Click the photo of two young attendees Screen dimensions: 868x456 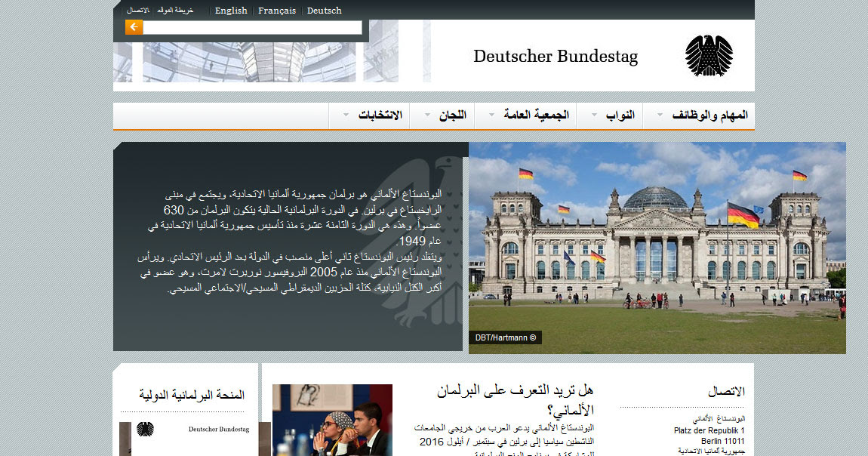pyautogui.click(x=332, y=420)
